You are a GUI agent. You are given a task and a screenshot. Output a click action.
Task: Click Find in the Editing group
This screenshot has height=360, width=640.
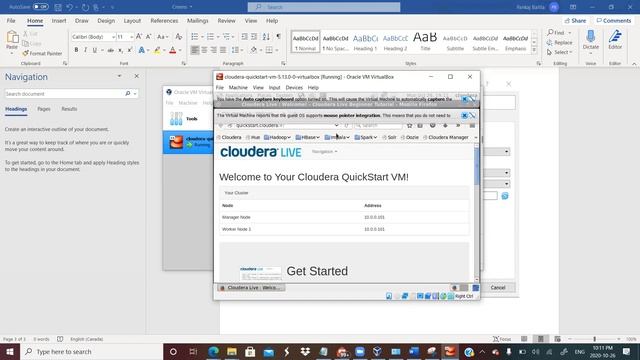click(x=556, y=32)
